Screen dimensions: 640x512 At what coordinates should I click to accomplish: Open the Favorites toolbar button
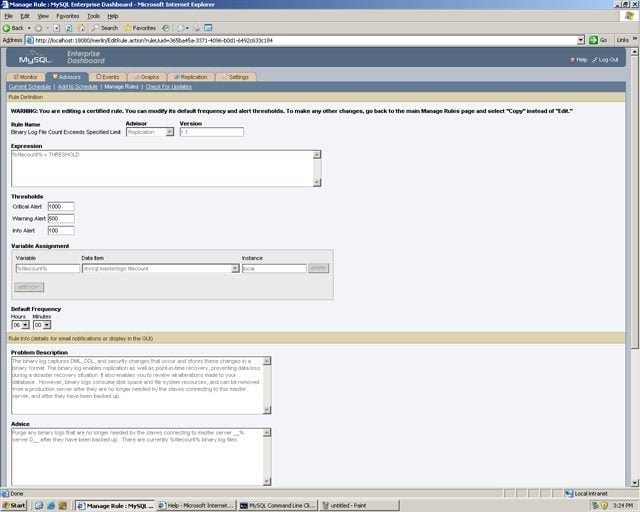point(140,28)
